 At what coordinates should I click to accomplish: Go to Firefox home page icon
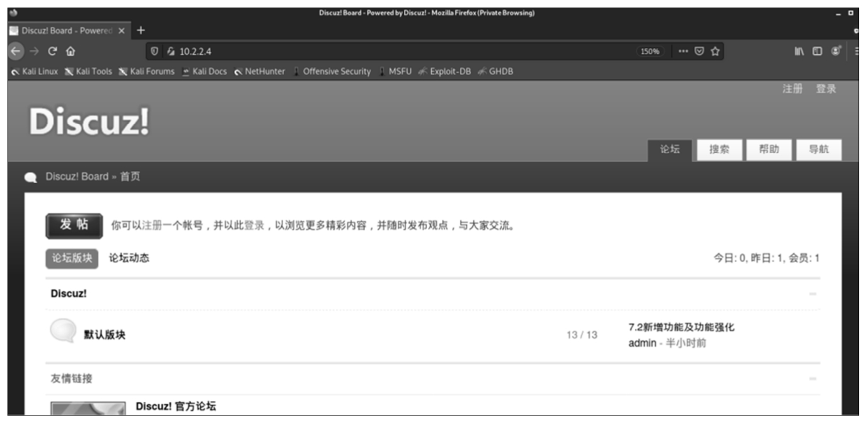[71, 52]
